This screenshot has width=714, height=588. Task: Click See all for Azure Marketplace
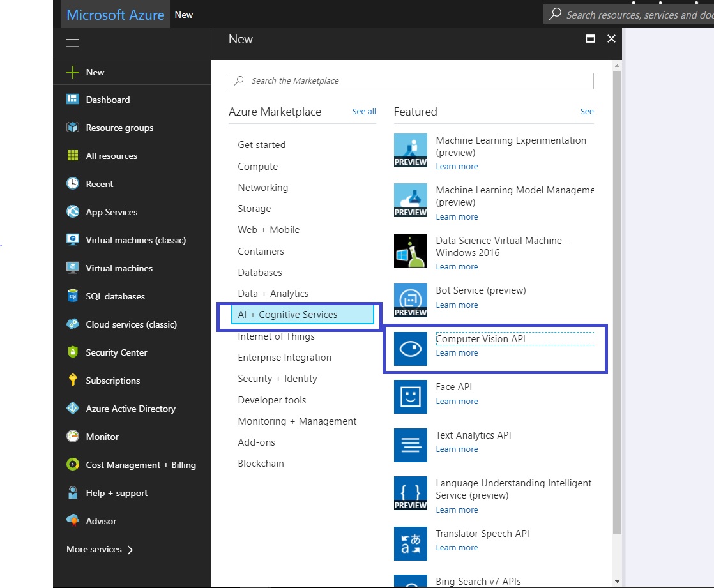[364, 112]
